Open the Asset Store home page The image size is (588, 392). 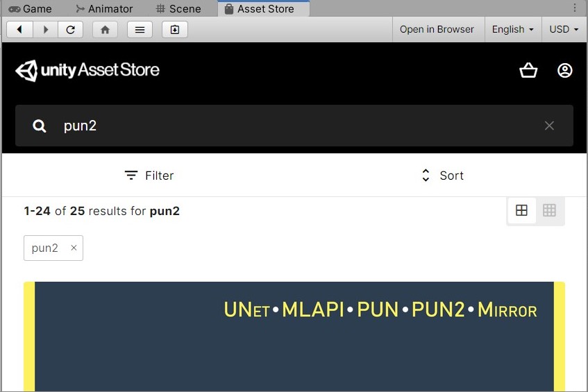(105, 30)
